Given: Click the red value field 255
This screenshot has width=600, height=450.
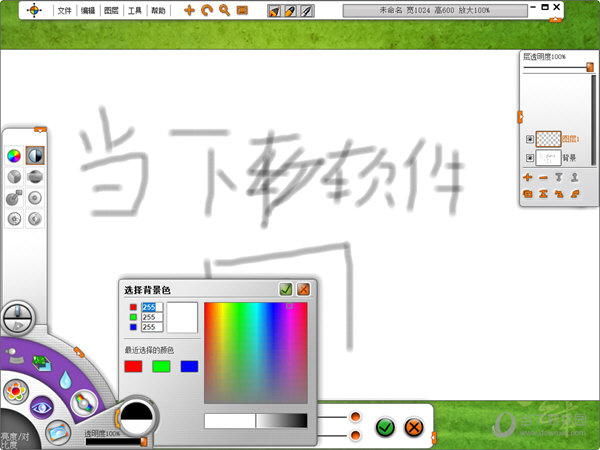Looking at the screenshot, I should click(x=152, y=307).
